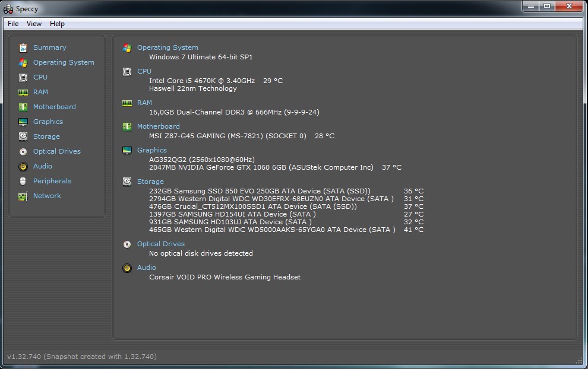The width and height of the screenshot is (588, 369).
Task: Open the Operating System section heading link
Action: (x=167, y=47)
